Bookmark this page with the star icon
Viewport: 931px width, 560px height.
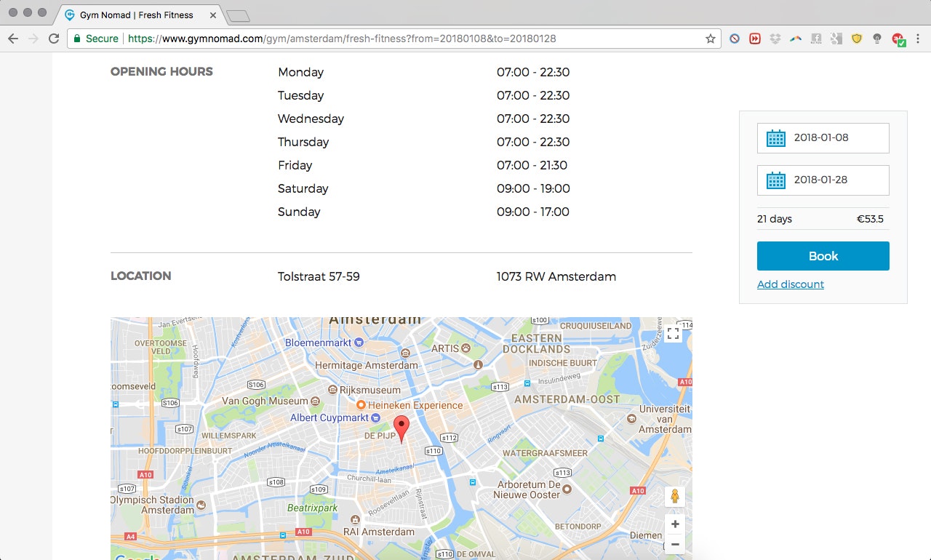pos(711,39)
